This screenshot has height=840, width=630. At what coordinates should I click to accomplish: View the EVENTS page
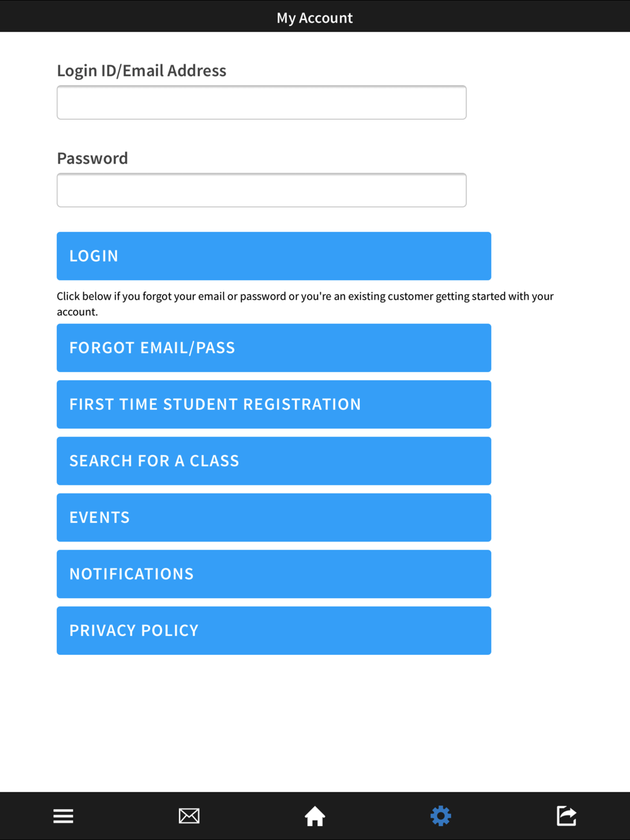[274, 518]
